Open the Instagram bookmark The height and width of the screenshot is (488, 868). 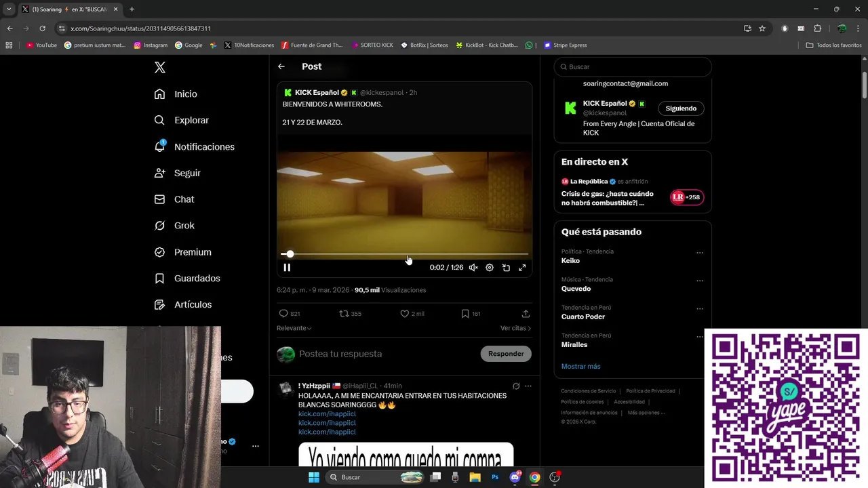click(x=151, y=45)
